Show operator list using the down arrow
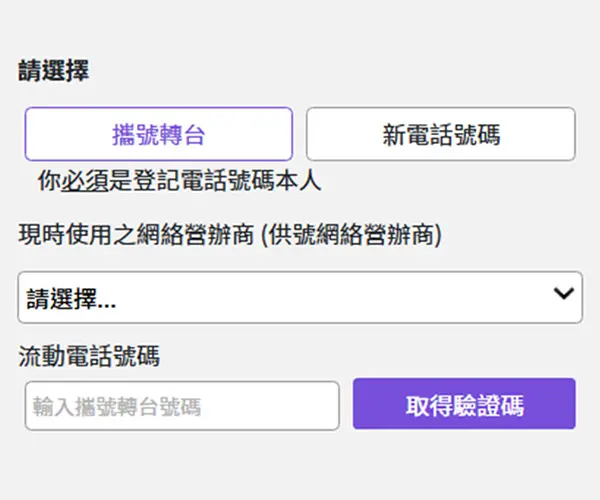This screenshot has width=600, height=500. click(564, 294)
